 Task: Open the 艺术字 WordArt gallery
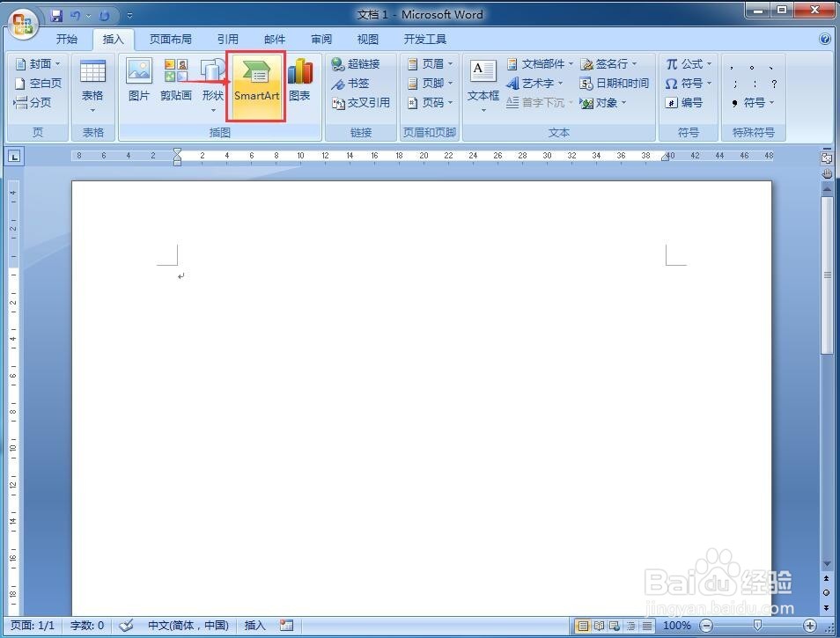(534, 83)
